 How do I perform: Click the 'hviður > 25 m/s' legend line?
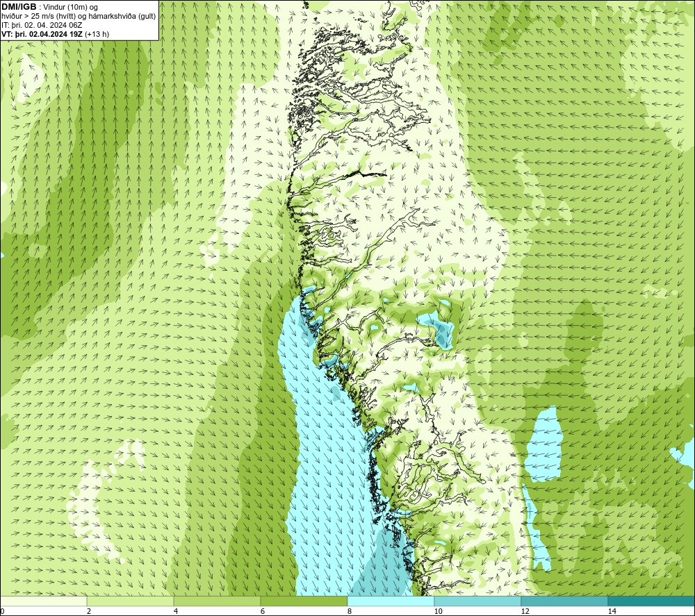pyautogui.click(x=79, y=17)
